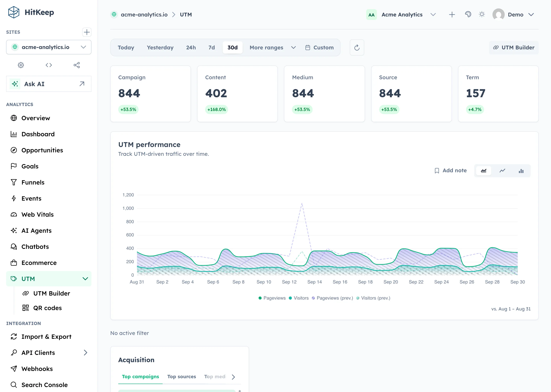Select the Term metric card
This screenshot has width=551, height=392.
click(x=498, y=94)
